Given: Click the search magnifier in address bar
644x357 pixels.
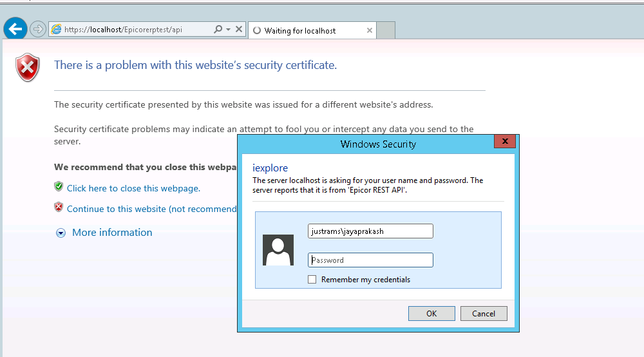Looking at the screenshot, I should pos(218,29).
